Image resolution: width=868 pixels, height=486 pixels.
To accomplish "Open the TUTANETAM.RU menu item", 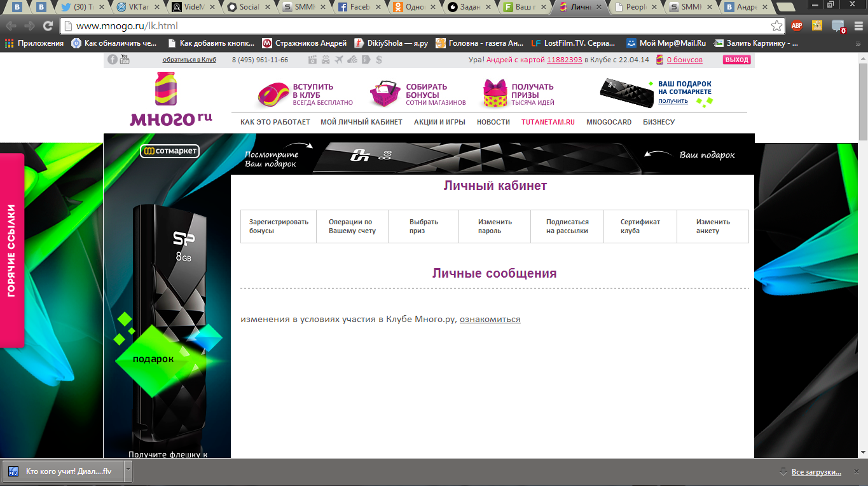I will tap(548, 122).
